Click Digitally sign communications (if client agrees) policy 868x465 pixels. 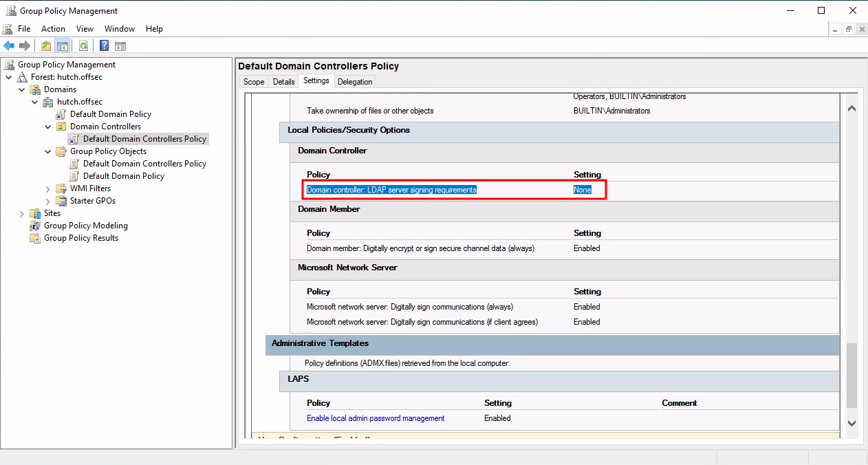pos(422,322)
